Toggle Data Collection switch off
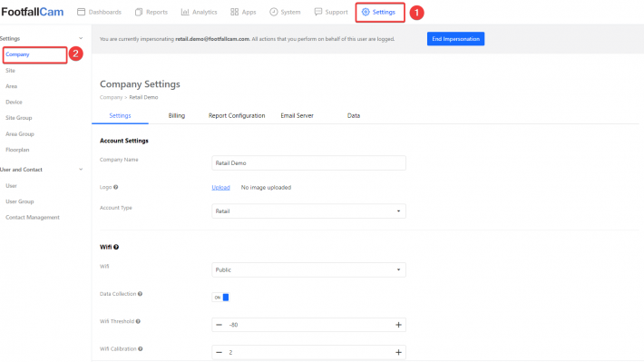 (x=221, y=297)
